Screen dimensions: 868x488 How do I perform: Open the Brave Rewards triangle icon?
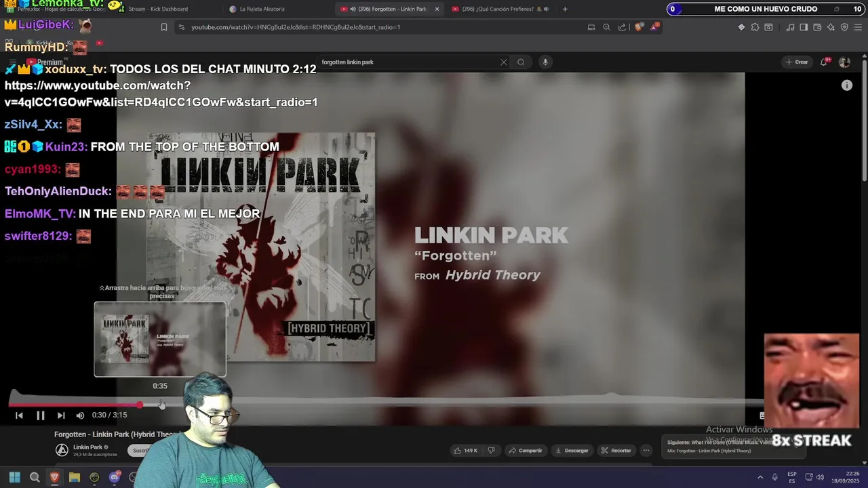(655, 27)
